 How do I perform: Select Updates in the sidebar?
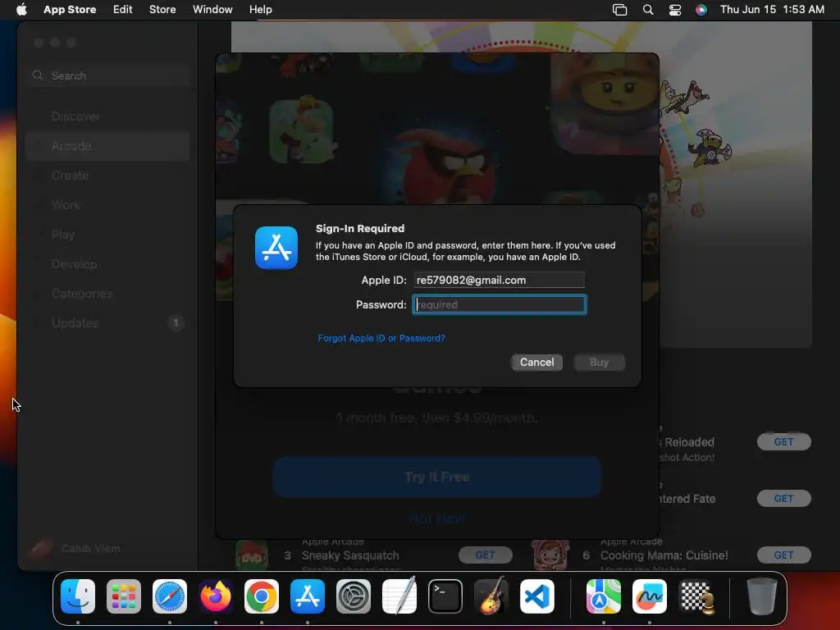[x=107, y=322]
